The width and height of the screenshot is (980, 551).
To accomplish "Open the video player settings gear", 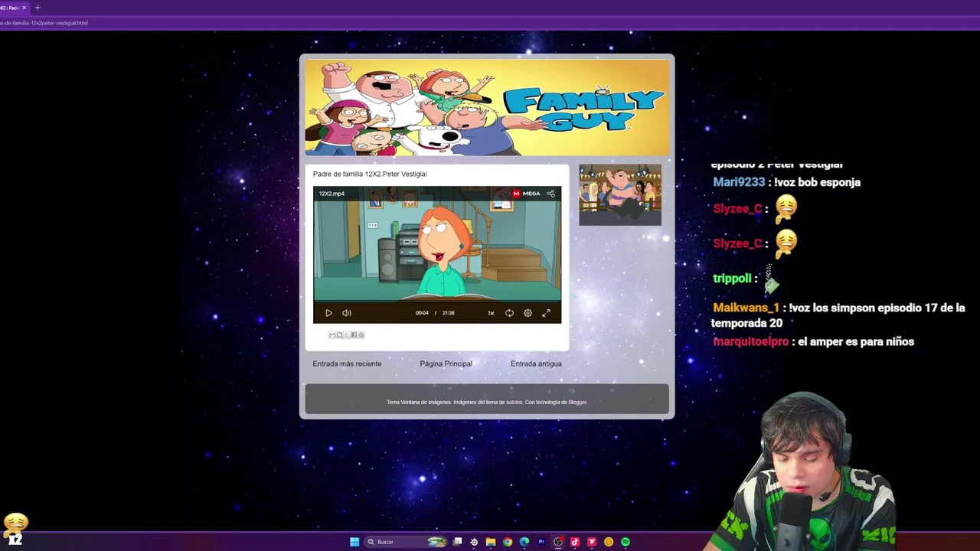I will [528, 313].
